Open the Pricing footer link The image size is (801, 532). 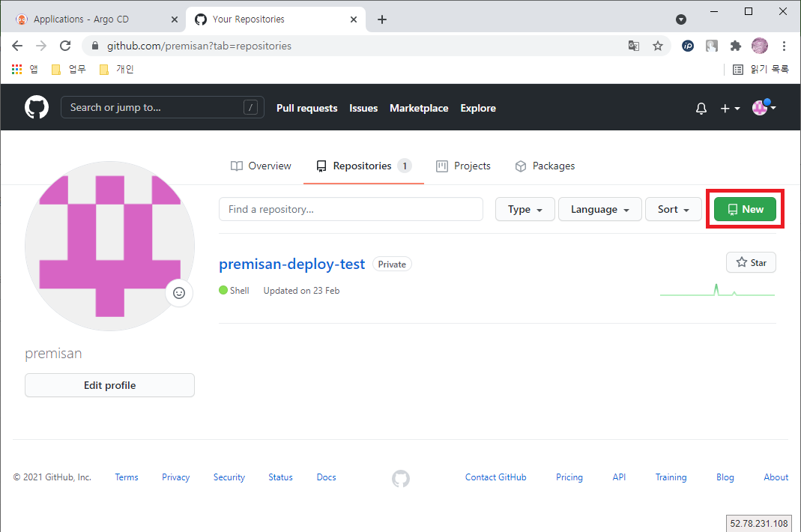(569, 477)
